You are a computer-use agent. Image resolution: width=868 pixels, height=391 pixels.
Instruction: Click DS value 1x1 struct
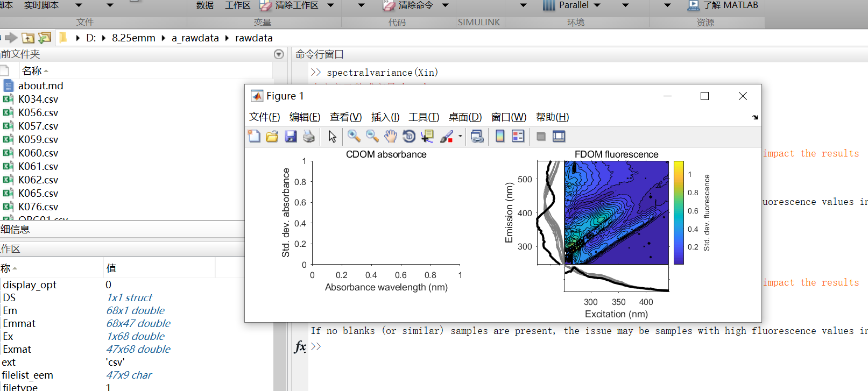click(129, 297)
